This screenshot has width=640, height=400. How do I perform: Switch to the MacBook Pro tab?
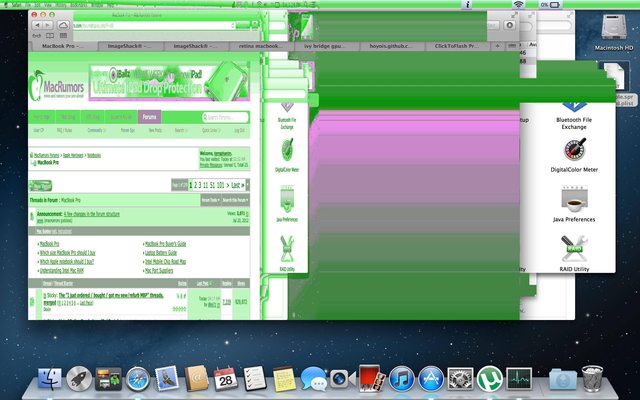[x=63, y=46]
